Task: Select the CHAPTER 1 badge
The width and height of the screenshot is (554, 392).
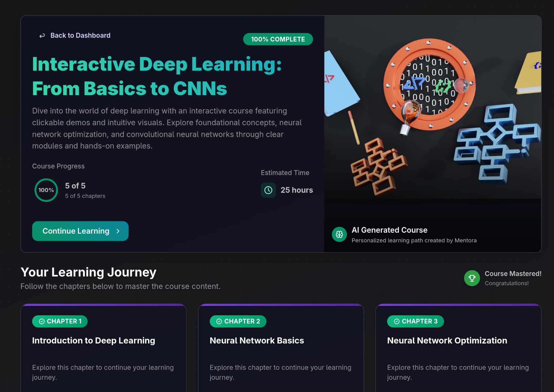Action: click(60, 322)
